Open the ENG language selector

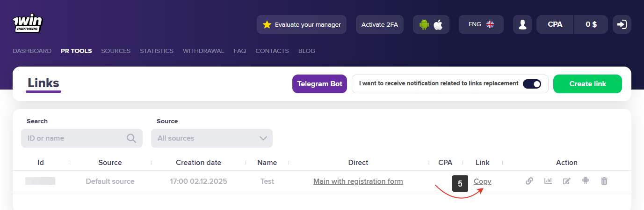(481, 24)
